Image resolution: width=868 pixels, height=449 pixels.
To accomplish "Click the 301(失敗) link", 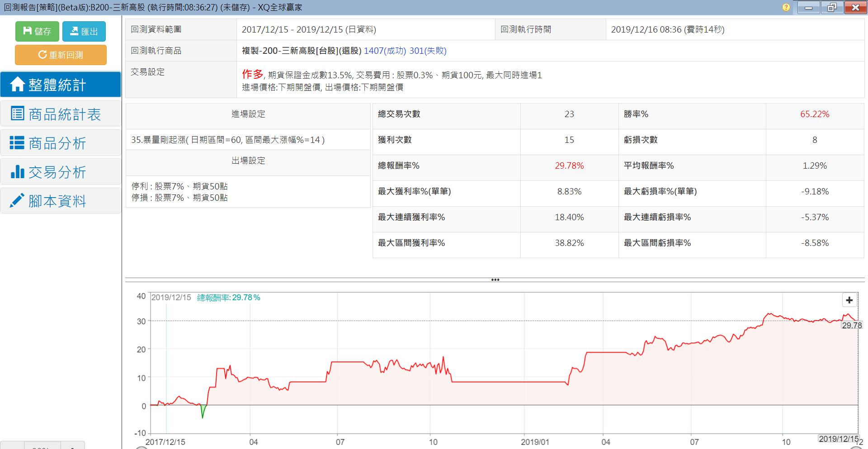I will tap(428, 51).
